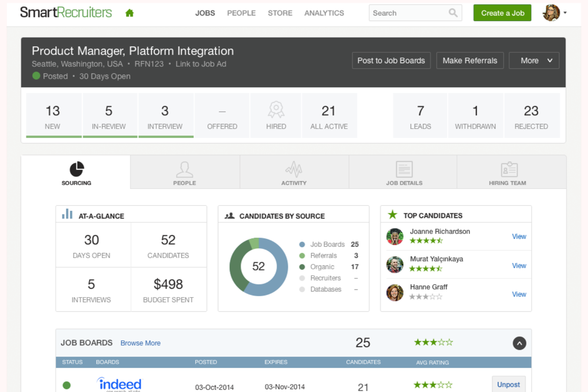Click the SmartRecruiters home icon

130,13
